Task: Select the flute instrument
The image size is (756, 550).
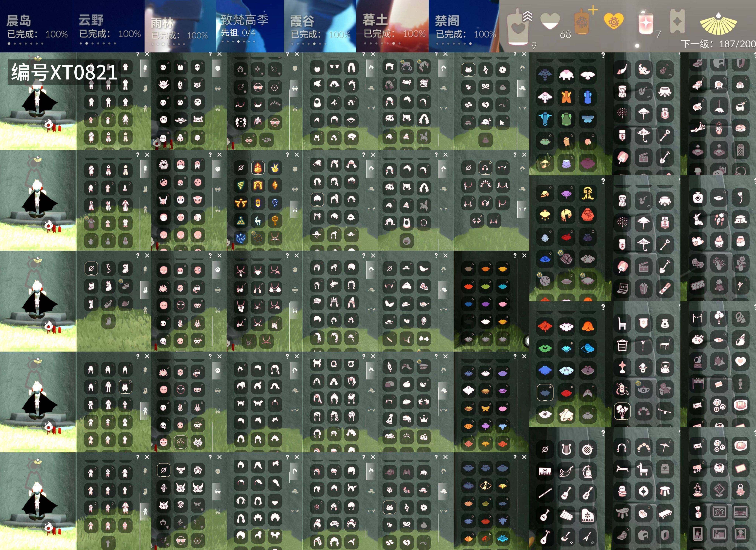Action: (545, 493)
